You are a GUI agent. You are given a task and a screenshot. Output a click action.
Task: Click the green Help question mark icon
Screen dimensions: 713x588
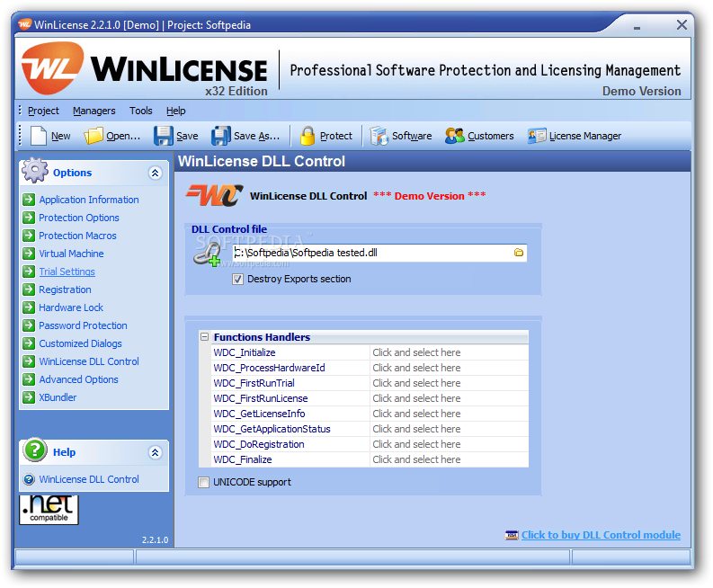point(35,450)
